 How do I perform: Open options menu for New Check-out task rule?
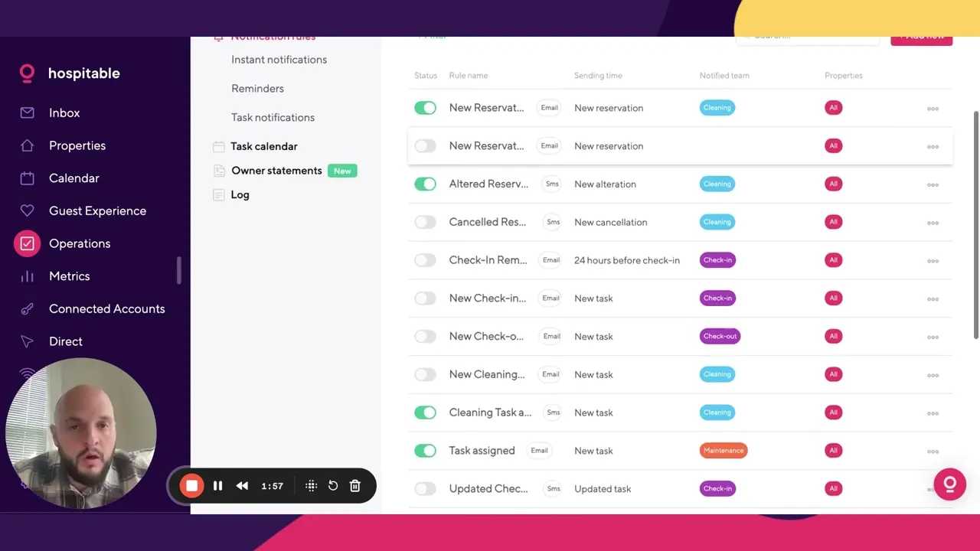click(x=933, y=337)
